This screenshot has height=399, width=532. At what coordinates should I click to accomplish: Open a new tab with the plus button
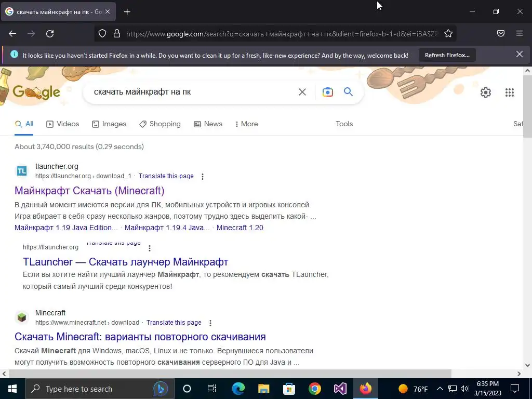[127, 12]
